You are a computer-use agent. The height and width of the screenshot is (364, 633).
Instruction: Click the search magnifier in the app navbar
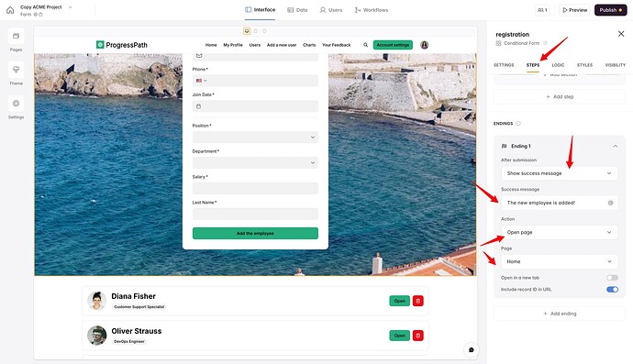[x=365, y=45]
